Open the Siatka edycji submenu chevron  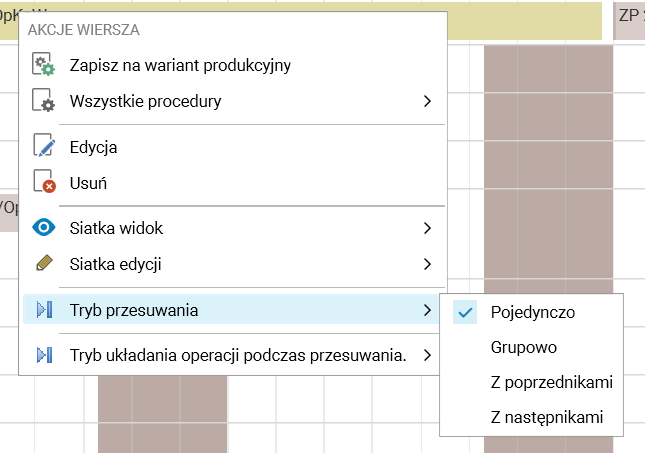pyautogui.click(x=427, y=264)
